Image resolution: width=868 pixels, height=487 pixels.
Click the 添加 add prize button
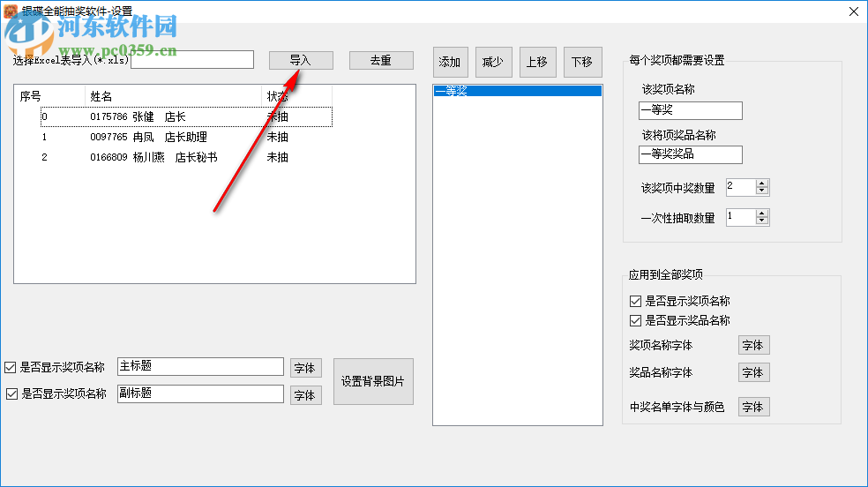coord(450,62)
